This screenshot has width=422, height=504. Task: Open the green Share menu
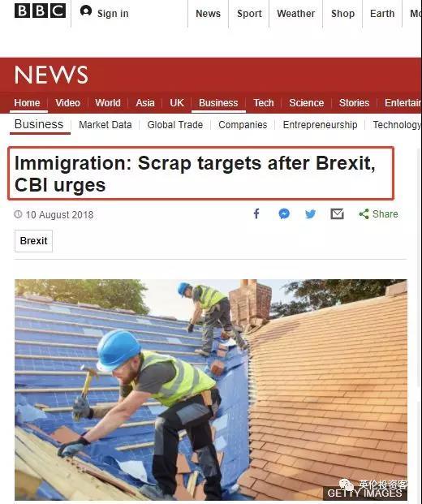pyautogui.click(x=378, y=213)
